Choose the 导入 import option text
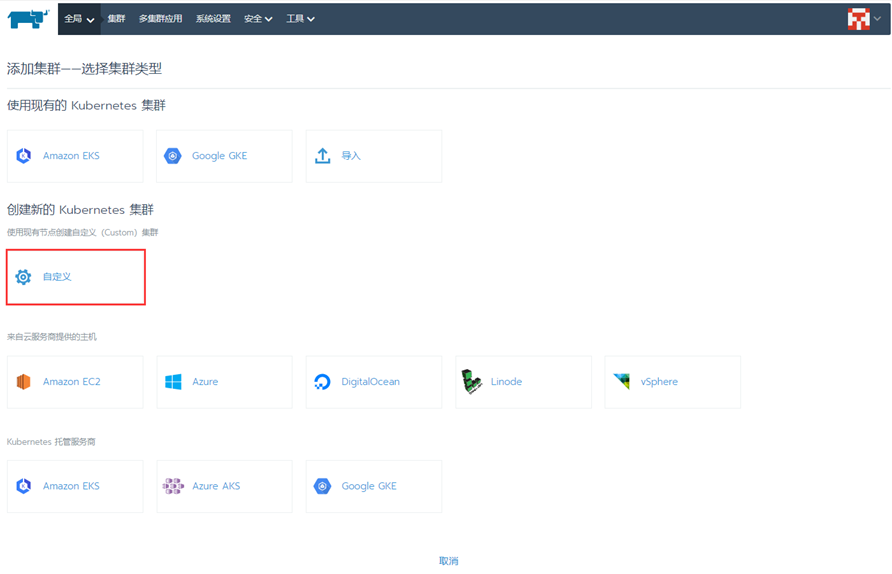Image resolution: width=892 pixels, height=574 pixels. pyautogui.click(x=351, y=156)
